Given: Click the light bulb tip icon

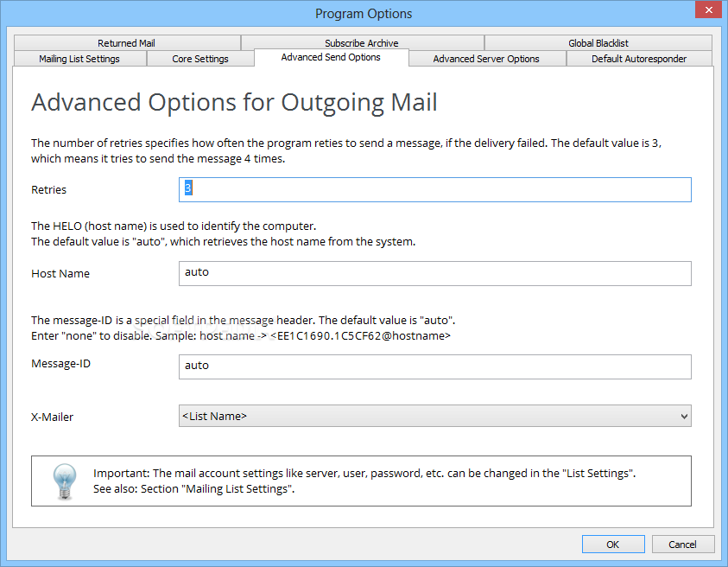Looking at the screenshot, I should point(64,481).
